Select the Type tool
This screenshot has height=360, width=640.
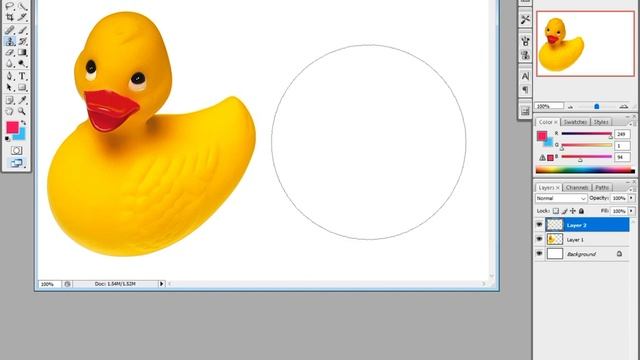tap(22, 76)
